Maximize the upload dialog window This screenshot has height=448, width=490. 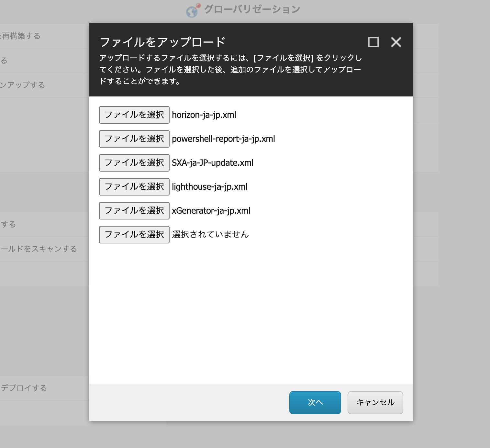373,42
